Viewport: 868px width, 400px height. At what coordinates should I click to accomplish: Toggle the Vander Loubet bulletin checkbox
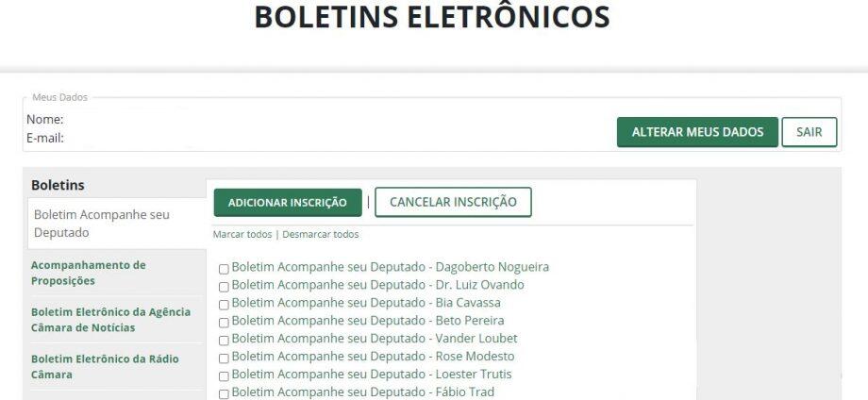click(224, 341)
